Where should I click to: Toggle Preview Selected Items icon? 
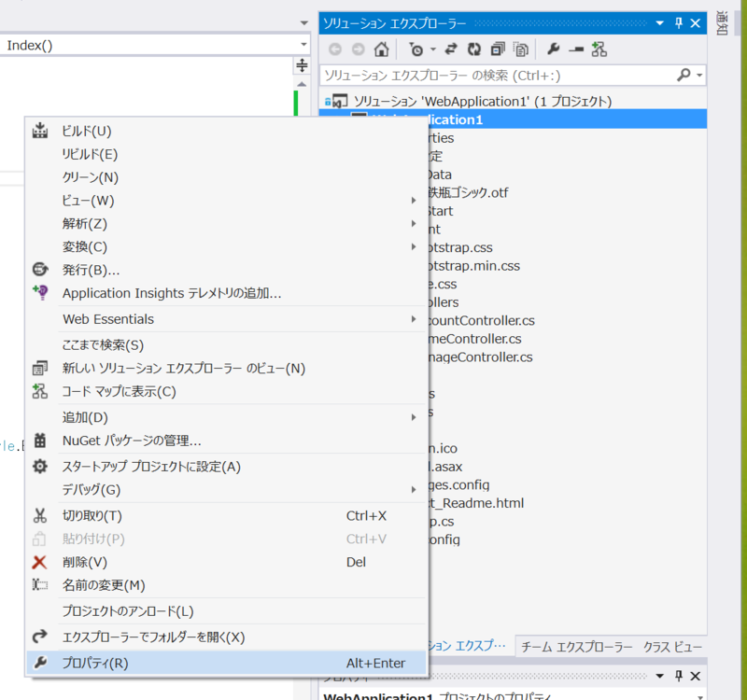click(x=576, y=49)
